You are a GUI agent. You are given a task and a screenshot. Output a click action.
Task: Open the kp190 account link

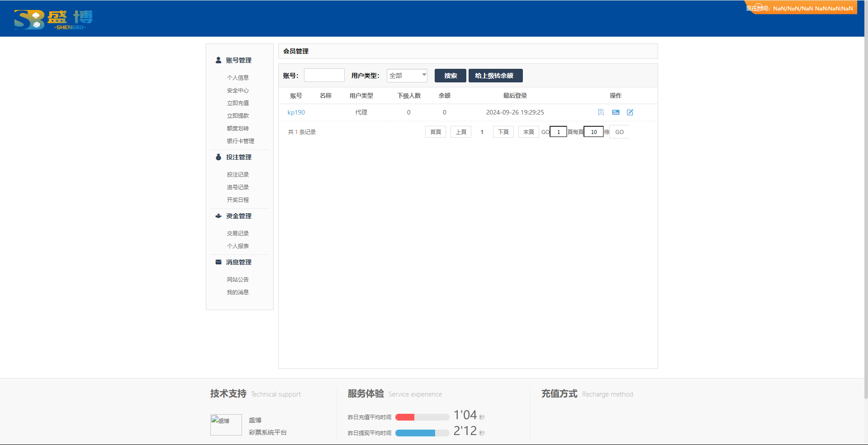[296, 112]
